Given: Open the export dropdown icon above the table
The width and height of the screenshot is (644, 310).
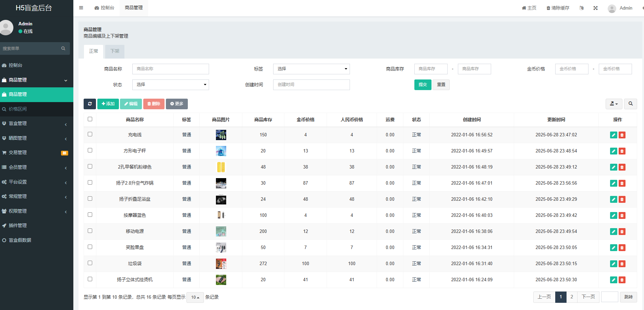Looking at the screenshot, I should [x=614, y=103].
